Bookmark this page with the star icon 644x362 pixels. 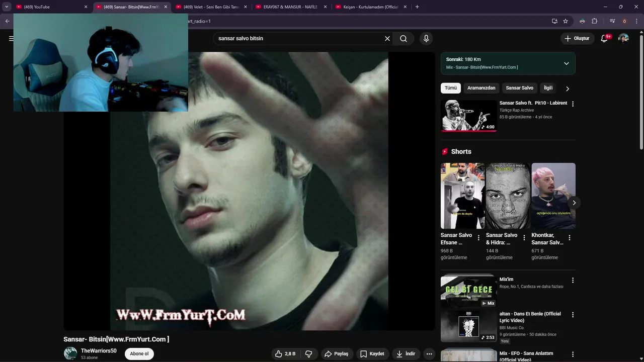(x=566, y=21)
